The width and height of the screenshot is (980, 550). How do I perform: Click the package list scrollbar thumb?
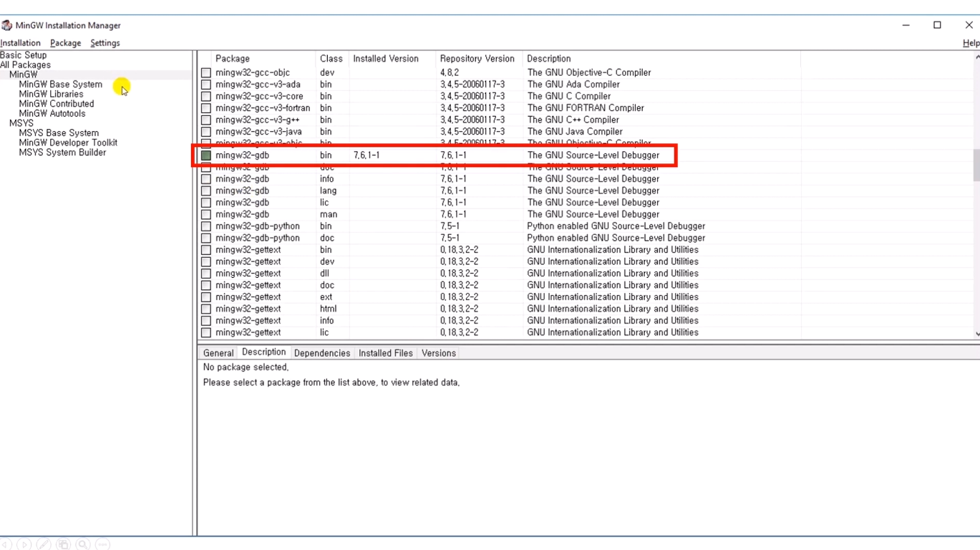pos(976,165)
